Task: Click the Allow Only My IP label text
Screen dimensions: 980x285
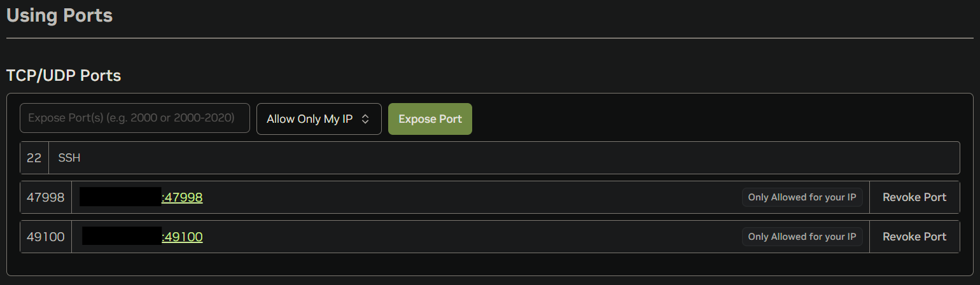Action: (x=309, y=119)
